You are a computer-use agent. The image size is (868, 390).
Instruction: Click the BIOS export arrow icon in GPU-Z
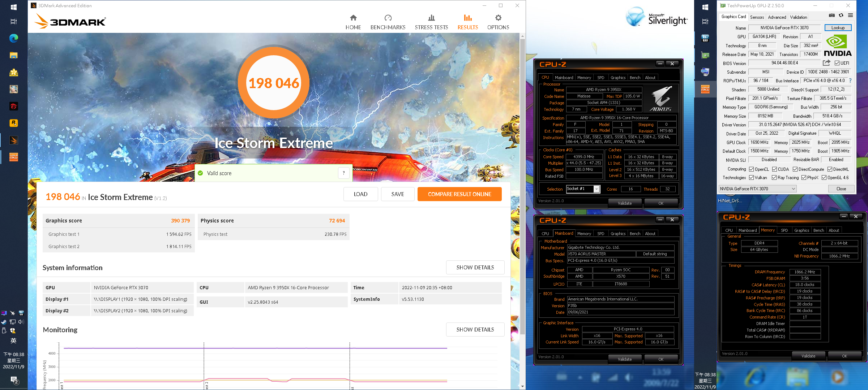tap(826, 63)
